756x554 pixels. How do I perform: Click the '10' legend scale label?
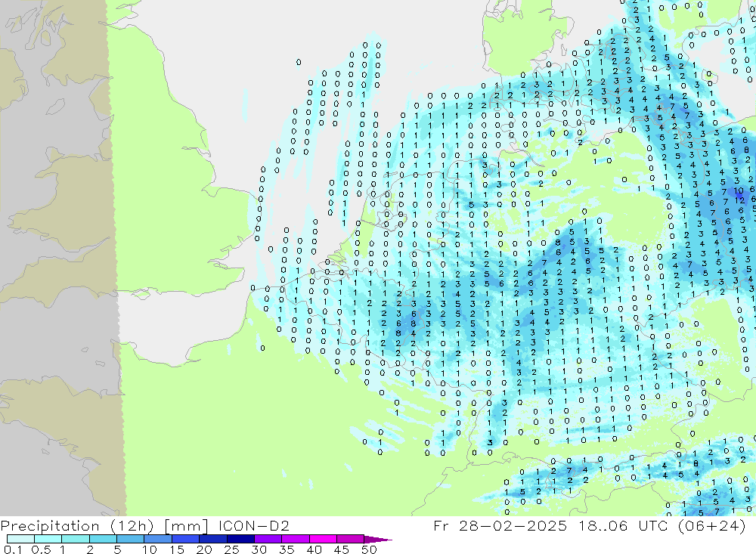[x=150, y=549]
